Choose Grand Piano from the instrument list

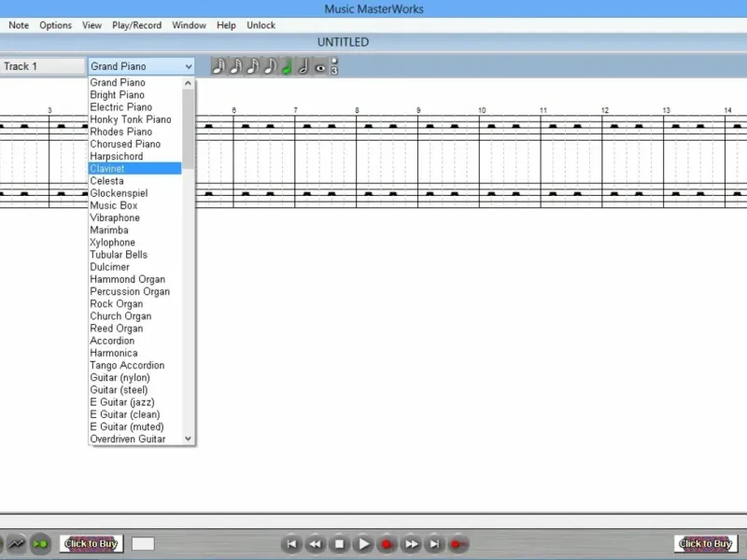[134, 82]
